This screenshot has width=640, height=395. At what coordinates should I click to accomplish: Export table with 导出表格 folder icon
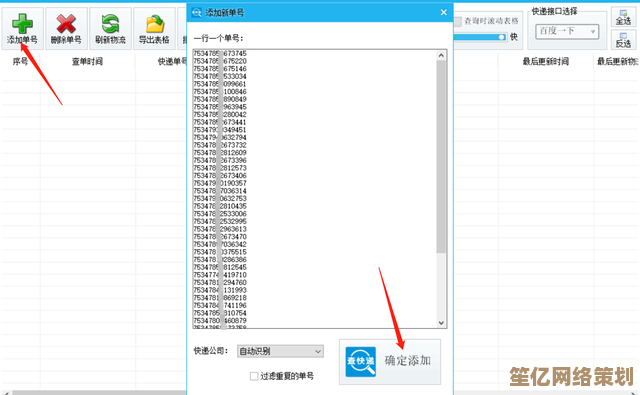(154, 24)
